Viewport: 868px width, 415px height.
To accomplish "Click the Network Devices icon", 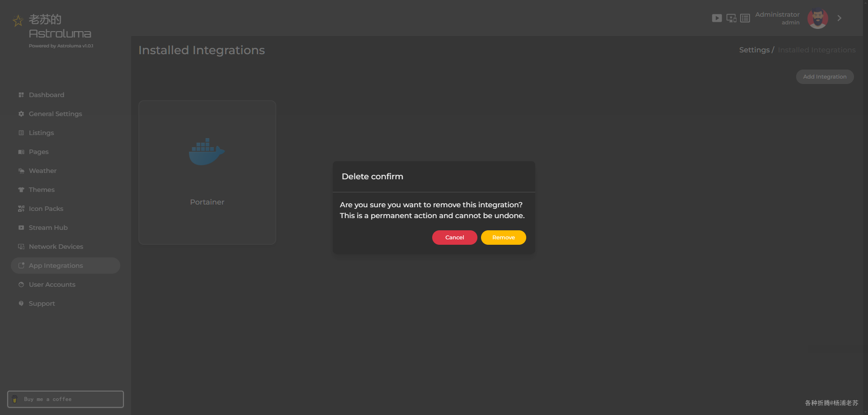I will 21,247.
